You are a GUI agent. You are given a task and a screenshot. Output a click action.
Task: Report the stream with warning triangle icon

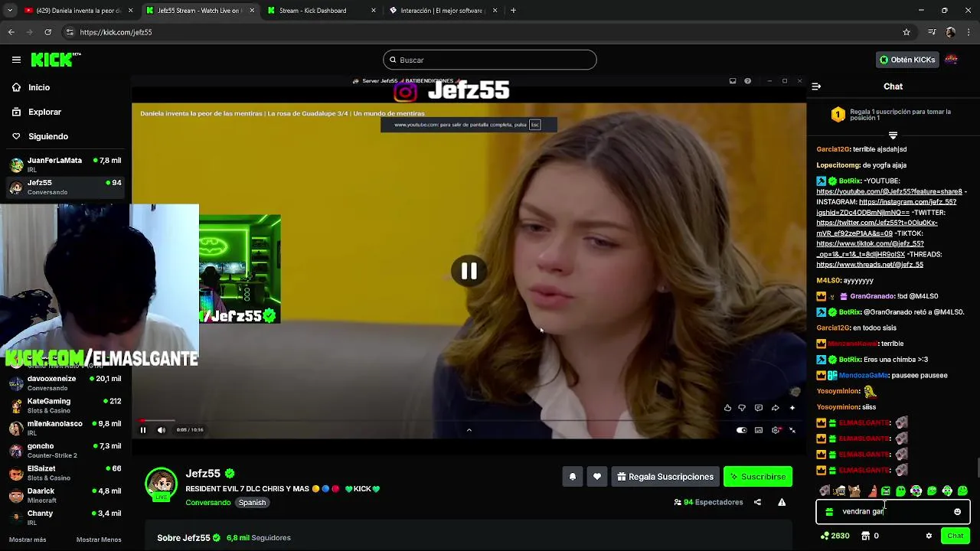[x=782, y=502]
